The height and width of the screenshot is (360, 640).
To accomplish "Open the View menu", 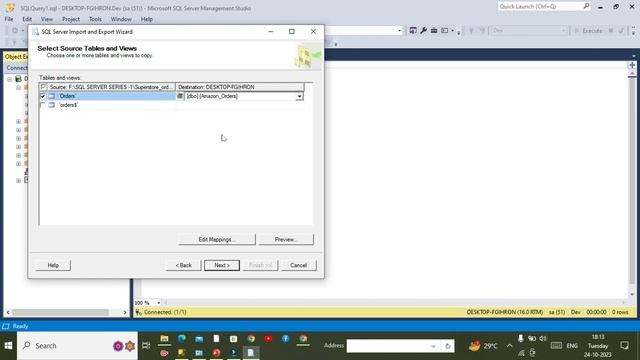I will [47, 19].
